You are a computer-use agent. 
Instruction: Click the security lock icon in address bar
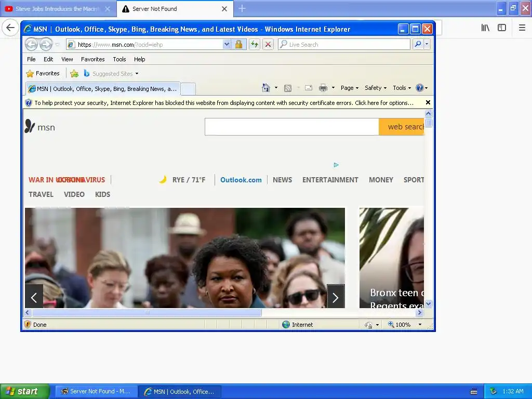[239, 45]
